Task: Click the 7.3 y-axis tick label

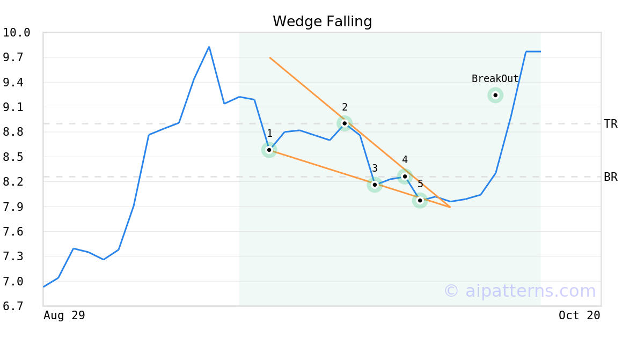Action: [16, 256]
